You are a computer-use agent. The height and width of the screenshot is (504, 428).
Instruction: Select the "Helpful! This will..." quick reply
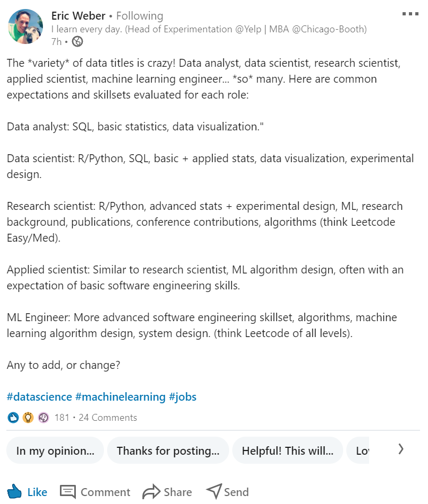[287, 451]
